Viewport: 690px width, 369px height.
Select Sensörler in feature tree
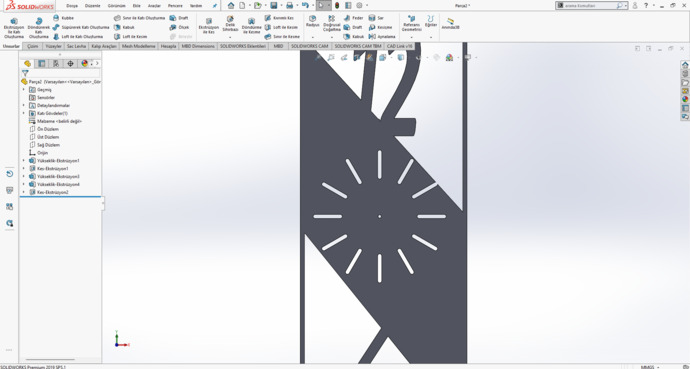[x=42, y=98]
